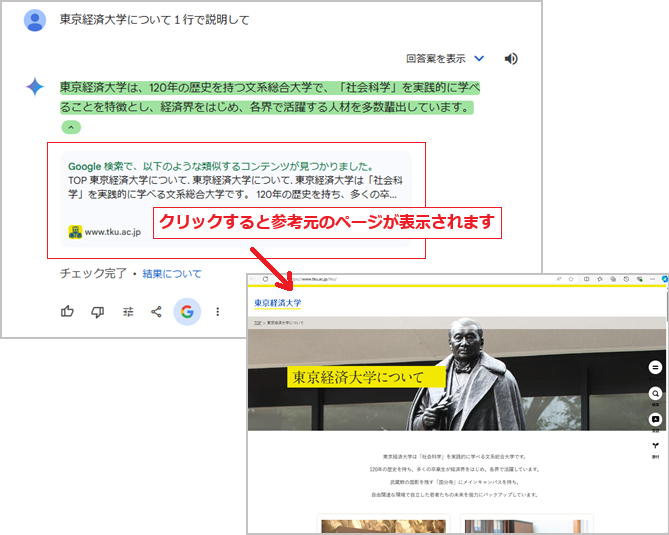Give the response a thumbs down
The image size is (669, 535).
(98, 312)
